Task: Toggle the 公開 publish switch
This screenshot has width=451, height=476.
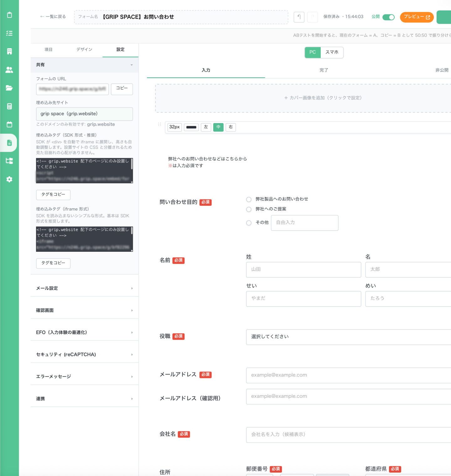Action: 388,17
